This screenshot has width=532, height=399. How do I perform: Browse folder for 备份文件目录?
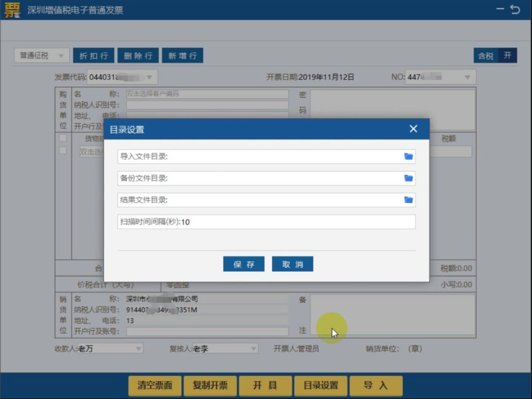click(x=408, y=178)
